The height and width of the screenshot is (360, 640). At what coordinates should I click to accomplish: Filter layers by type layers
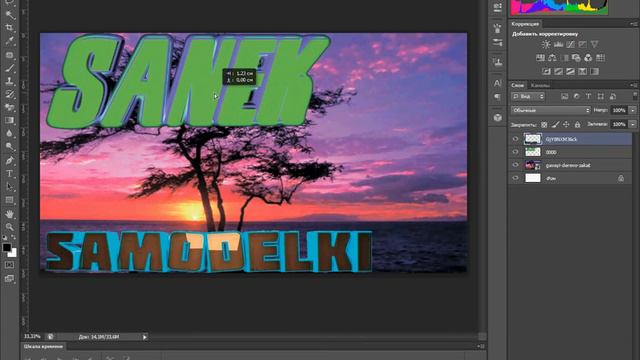point(589,96)
